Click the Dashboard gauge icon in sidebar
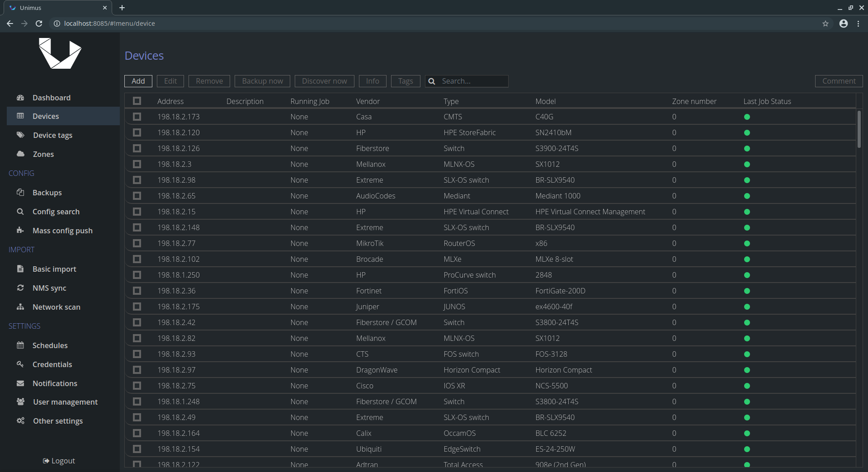The image size is (868, 472). pyautogui.click(x=20, y=98)
